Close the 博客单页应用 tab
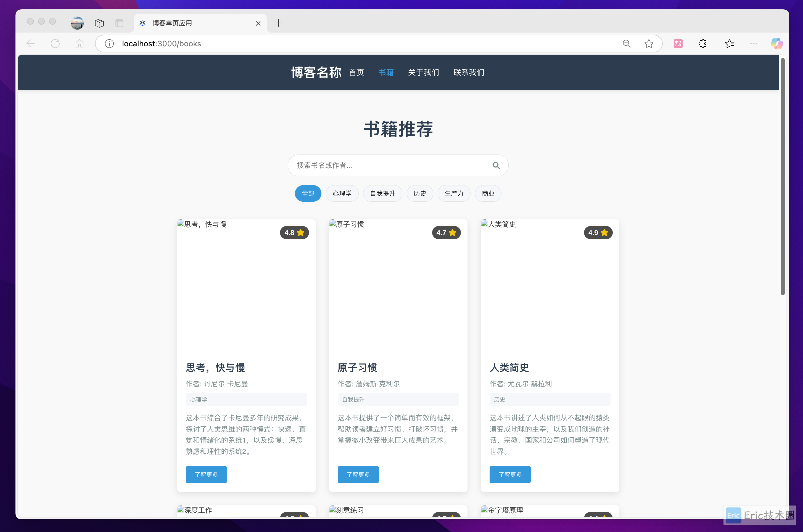The width and height of the screenshot is (803, 532). click(x=258, y=23)
